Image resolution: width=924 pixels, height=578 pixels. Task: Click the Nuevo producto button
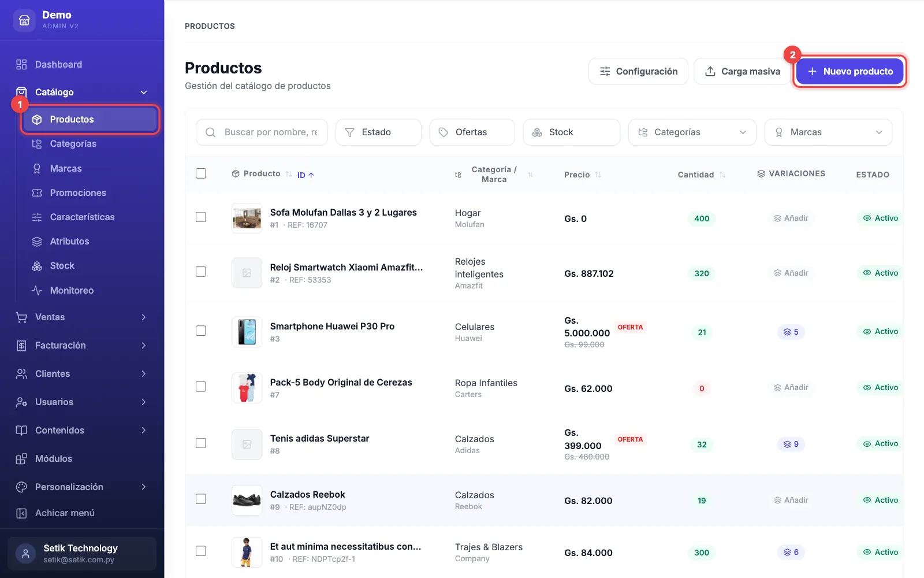point(850,72)
